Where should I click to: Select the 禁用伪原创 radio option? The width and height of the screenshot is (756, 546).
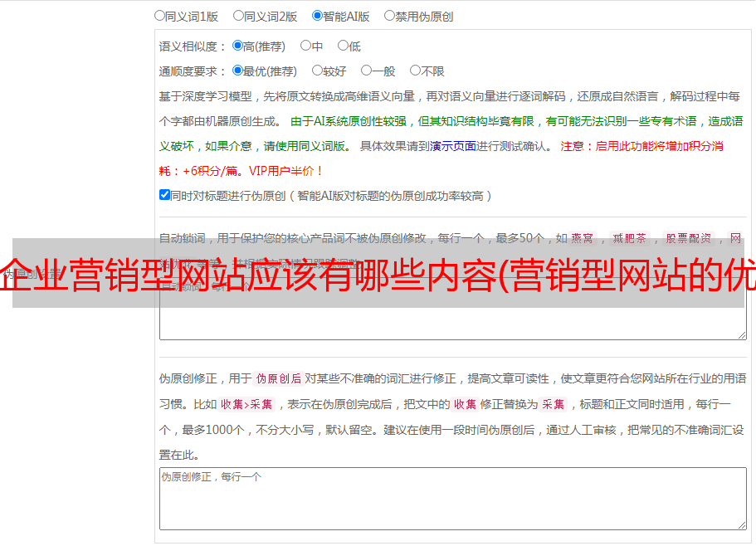click(389, 16)
